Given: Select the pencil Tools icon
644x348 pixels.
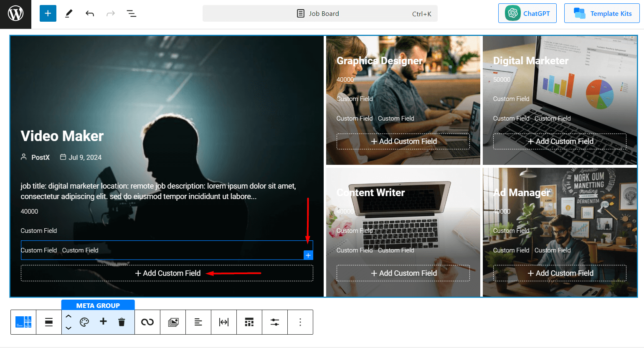Looking at the screenshot, I should point(69,14).
